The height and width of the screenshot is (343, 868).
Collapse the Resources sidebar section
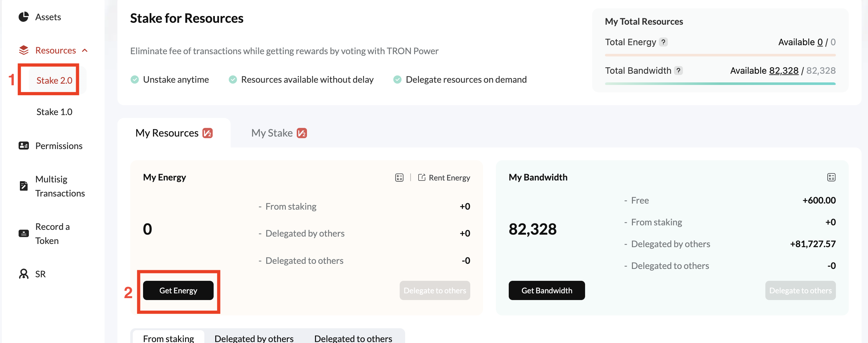(85, 51)
